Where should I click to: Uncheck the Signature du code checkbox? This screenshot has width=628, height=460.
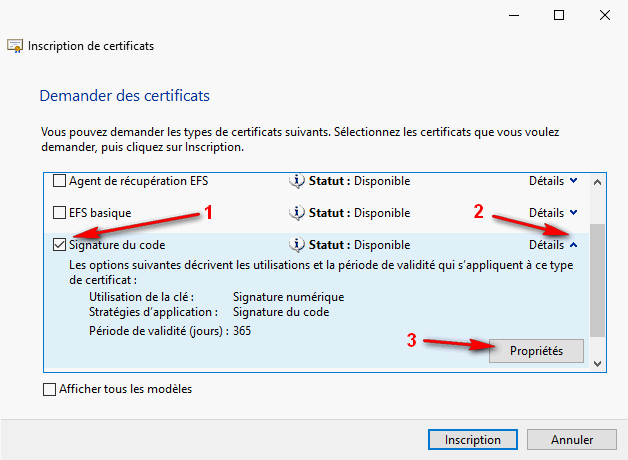click(x=59, y=245)
